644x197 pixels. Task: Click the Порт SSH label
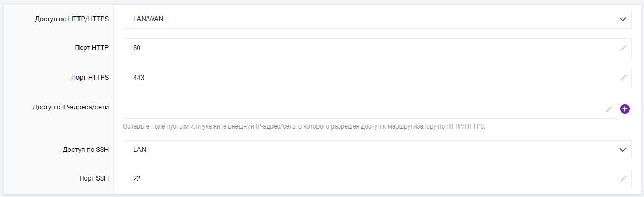tap(93, 178)
